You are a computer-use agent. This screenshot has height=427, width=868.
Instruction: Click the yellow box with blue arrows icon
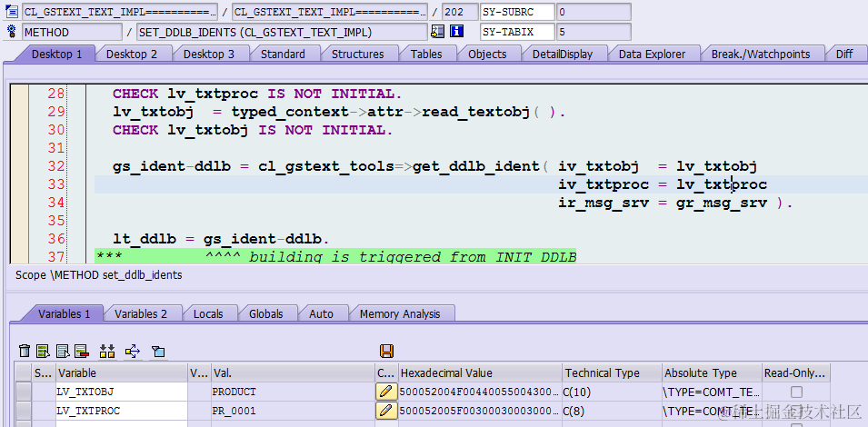pos(133,351)
